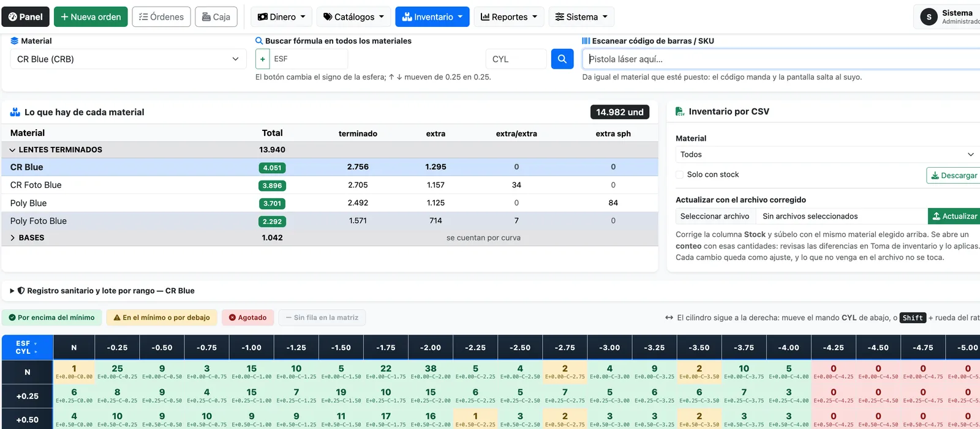The image size is (980, 429).
Task: Open the Caja page
Action: point(216,17)
